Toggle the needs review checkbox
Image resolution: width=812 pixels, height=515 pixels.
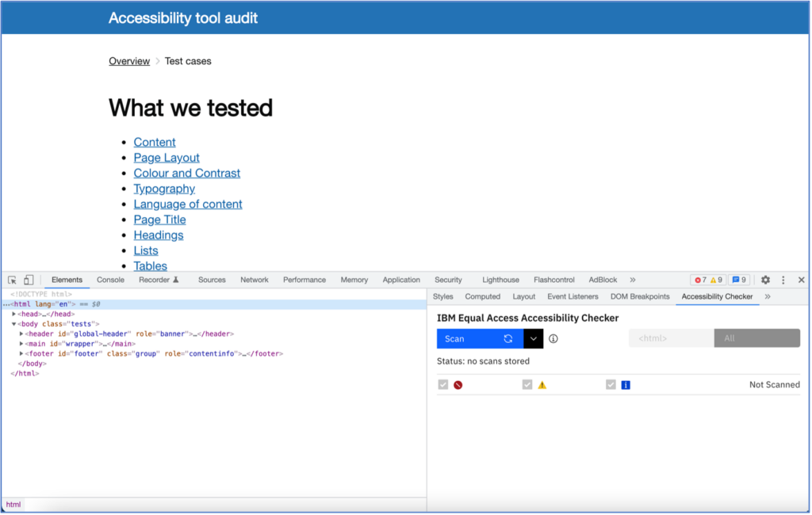(527, 384)
